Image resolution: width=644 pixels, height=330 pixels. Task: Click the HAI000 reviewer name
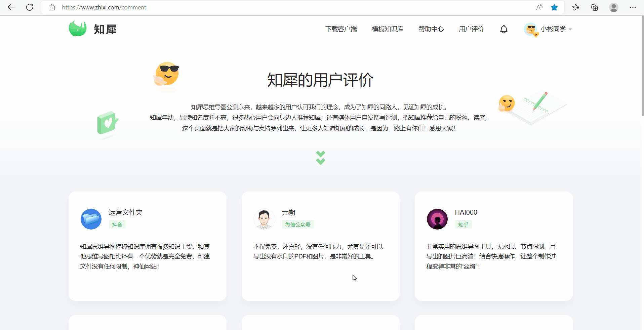(466, 212)
